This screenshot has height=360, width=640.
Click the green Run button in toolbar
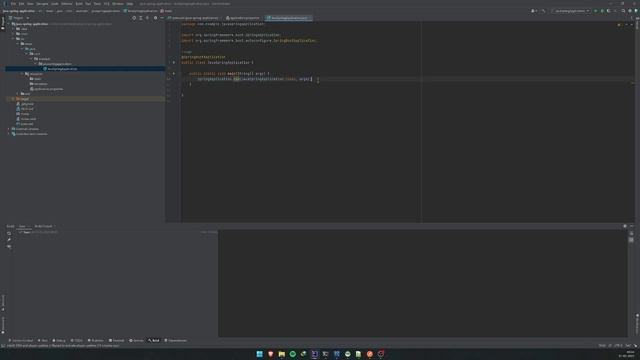pos(596,11)
